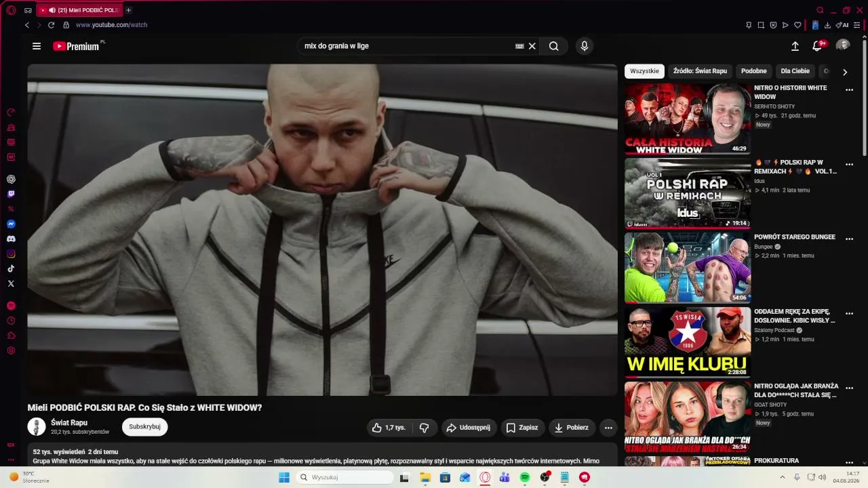Open Twitch in the Opera sidebar

click(x=11, y=194)
